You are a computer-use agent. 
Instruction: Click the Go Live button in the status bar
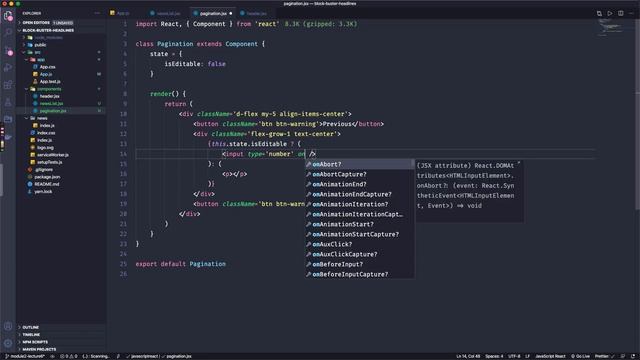pos(580,356)
